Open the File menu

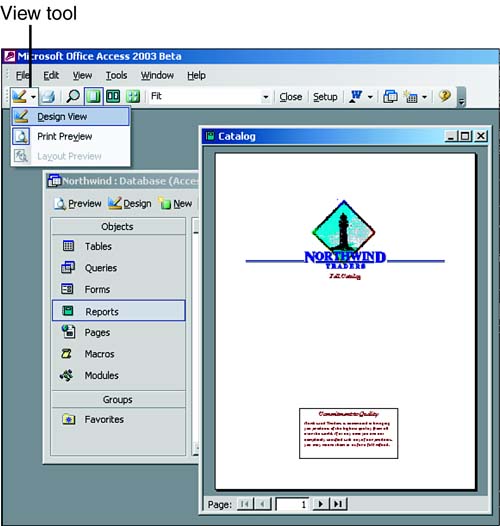(x=23, y=75)
